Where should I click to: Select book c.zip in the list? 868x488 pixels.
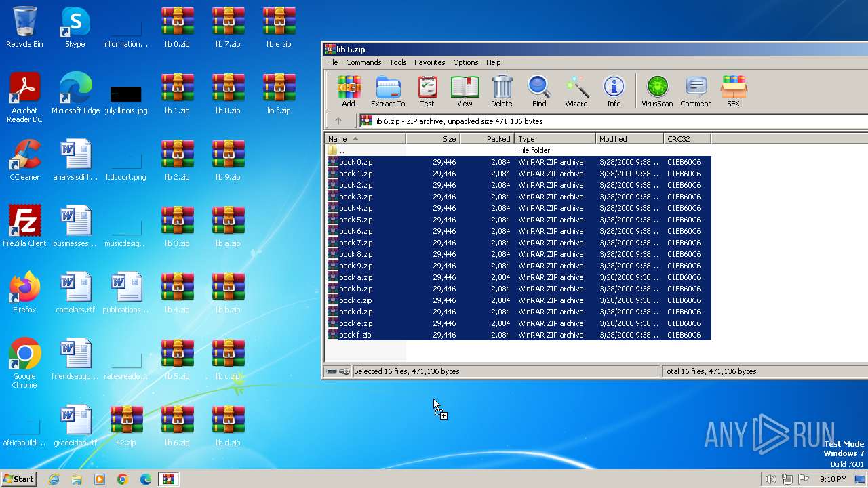(x=518, y=300)
